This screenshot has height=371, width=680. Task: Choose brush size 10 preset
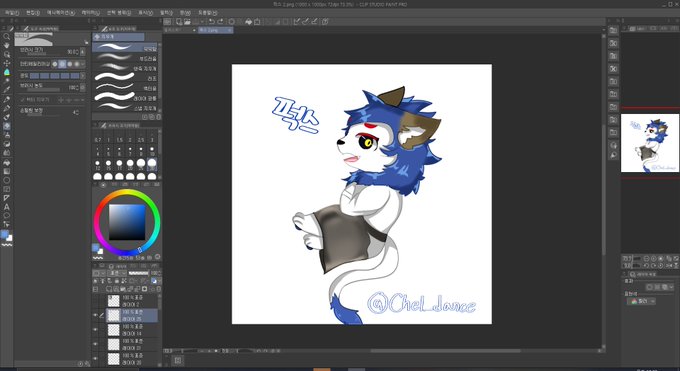click(152, 151)
